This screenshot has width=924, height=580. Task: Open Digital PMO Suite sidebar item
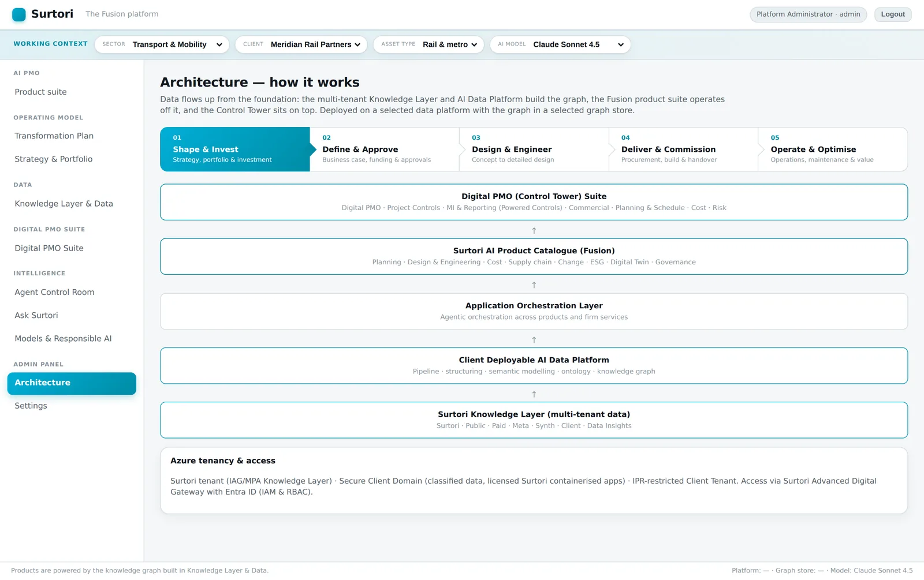pos(72,248)
